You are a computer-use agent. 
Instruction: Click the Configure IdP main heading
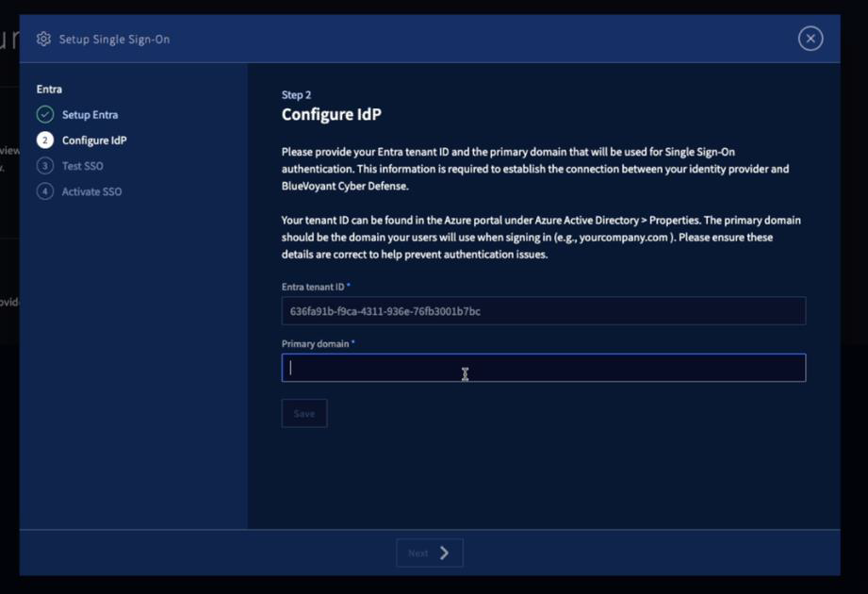(x=332, y=114)
